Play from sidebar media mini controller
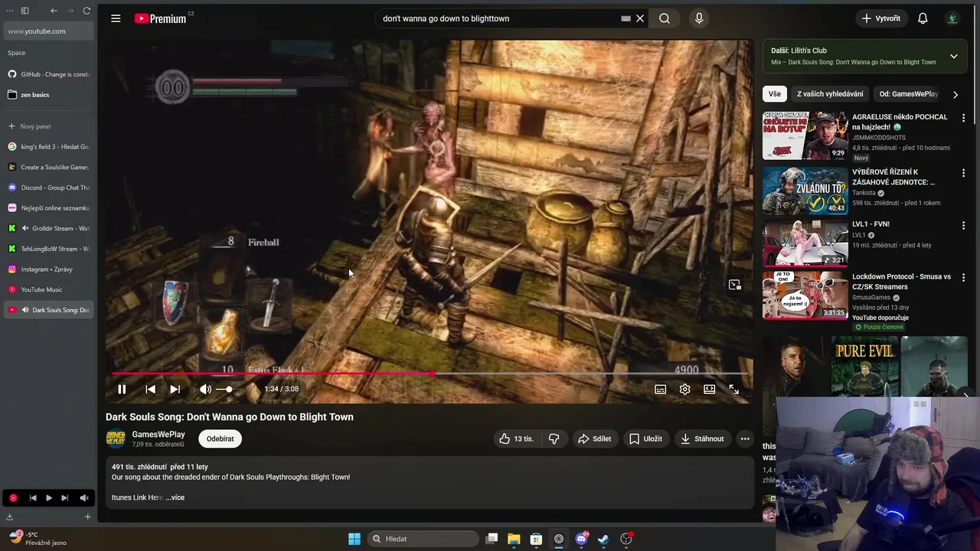 tap(49, 497)
